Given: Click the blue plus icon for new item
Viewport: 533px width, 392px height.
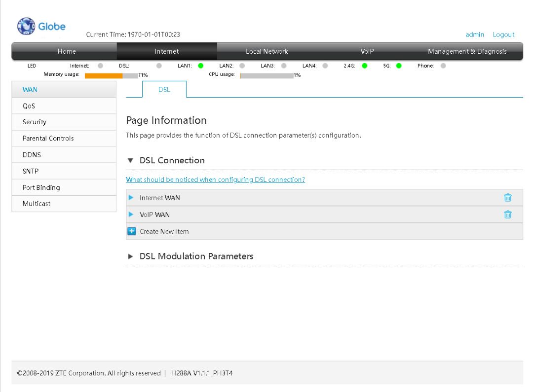Looking at the screenshot, I should [x=132, y=231].
